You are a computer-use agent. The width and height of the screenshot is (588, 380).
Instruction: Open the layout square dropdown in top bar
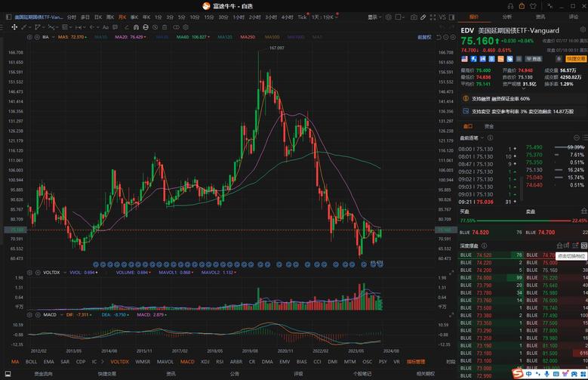tap(400, 17)
